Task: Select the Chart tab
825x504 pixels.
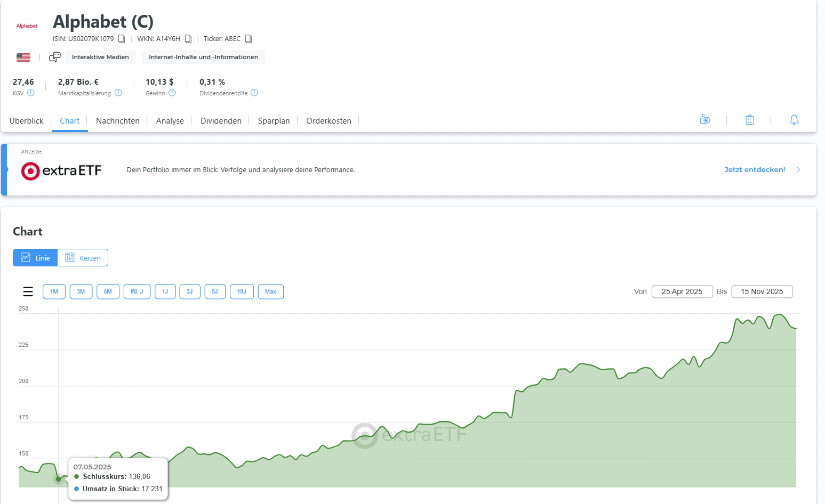Action: (x=70, y=121)
